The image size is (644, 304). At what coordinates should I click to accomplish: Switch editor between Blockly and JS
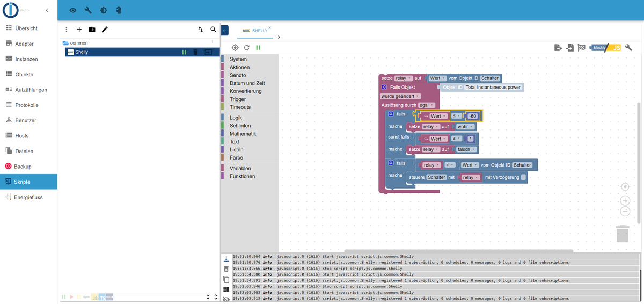[605, 47]
